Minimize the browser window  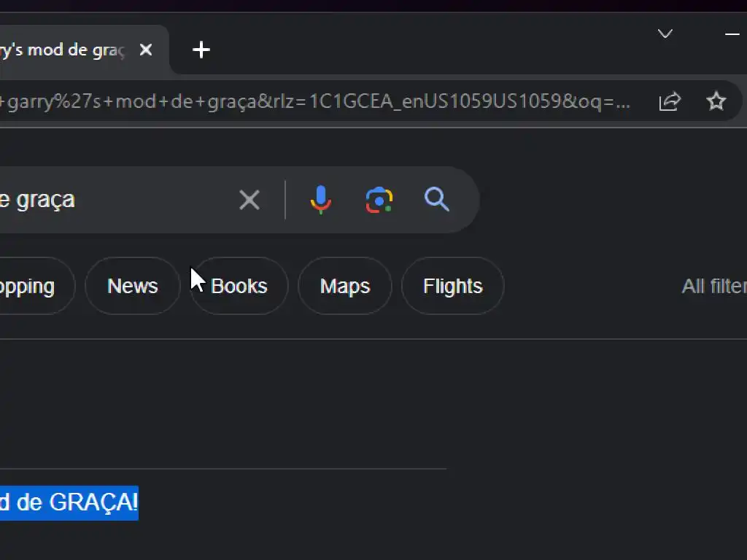click(x=732, y=34)
